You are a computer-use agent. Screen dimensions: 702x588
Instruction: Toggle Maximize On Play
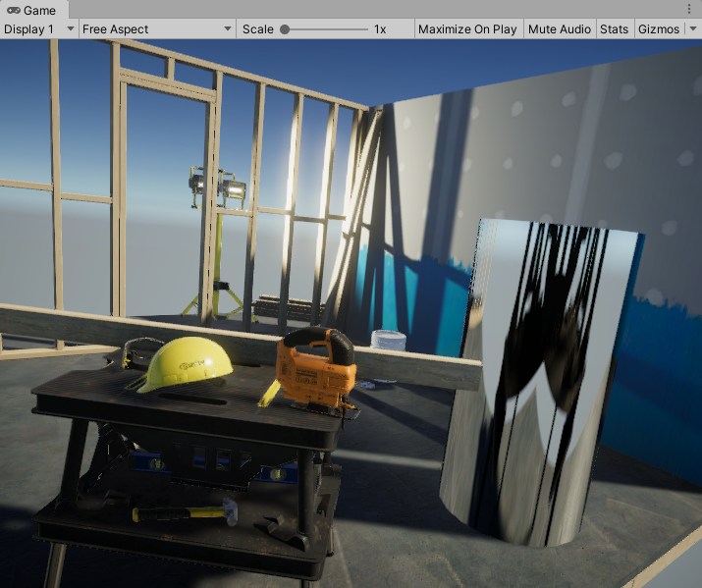(x=467, y=29)
